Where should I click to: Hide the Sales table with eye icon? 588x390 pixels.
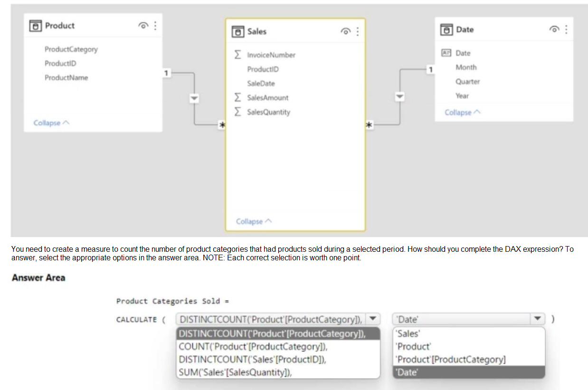(x=346, y=32)
